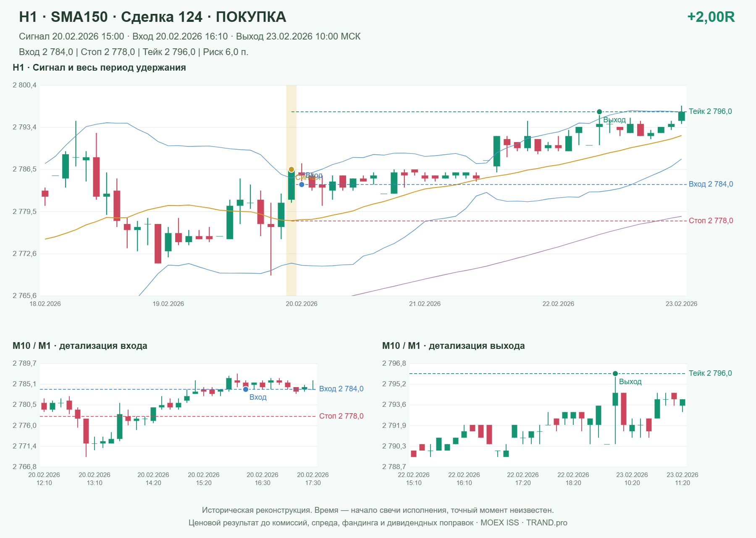Screen dimensions: 756x538
Task: Click the 2 793,4 price axis label
Action: [x=24, y=127]
